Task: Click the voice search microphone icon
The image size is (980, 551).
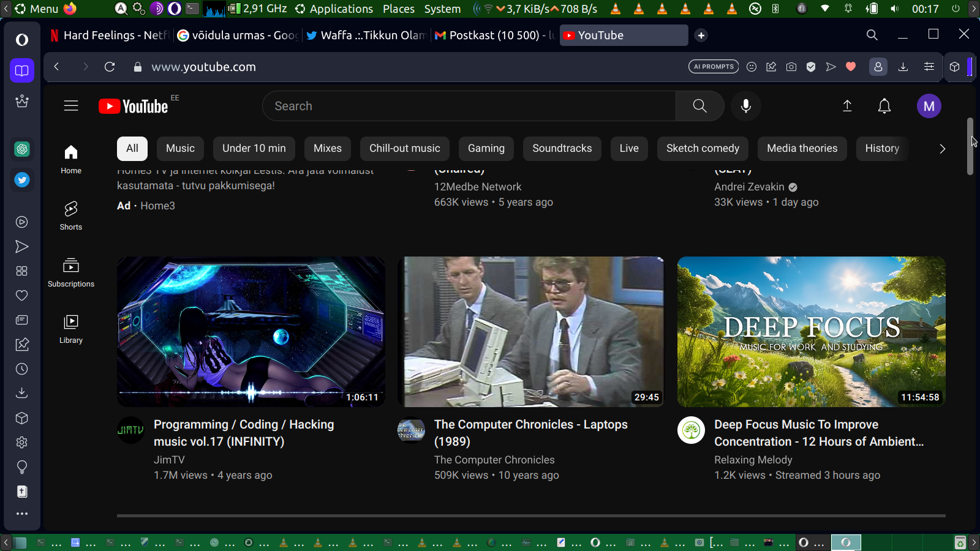Action: pos(745,106)
